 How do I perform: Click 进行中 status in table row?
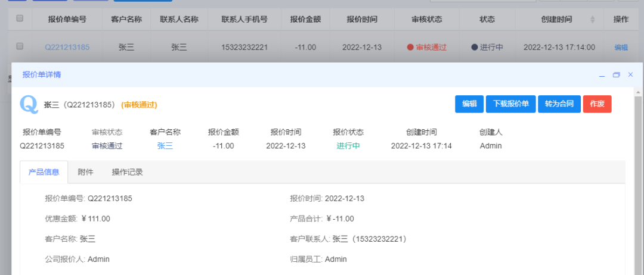488,48
